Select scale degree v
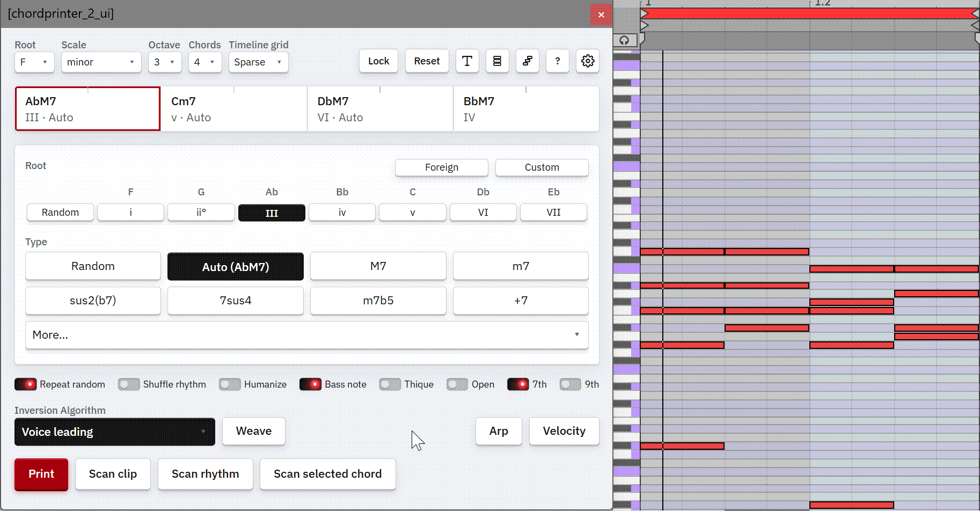This screenshot has width=980, height=511. pos(413,213)
